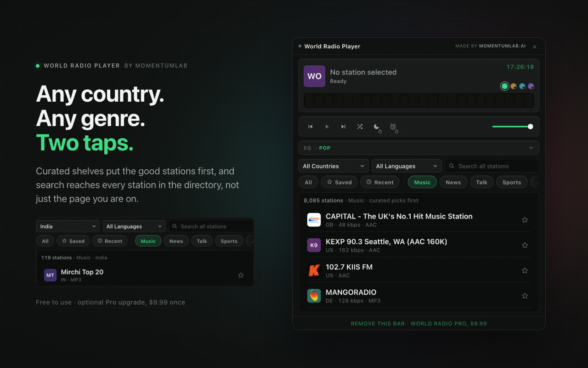The height and width of the screenshot is (368, 588).
Task: Select the Sports chip in preview card
Action: tap(229, 241)
